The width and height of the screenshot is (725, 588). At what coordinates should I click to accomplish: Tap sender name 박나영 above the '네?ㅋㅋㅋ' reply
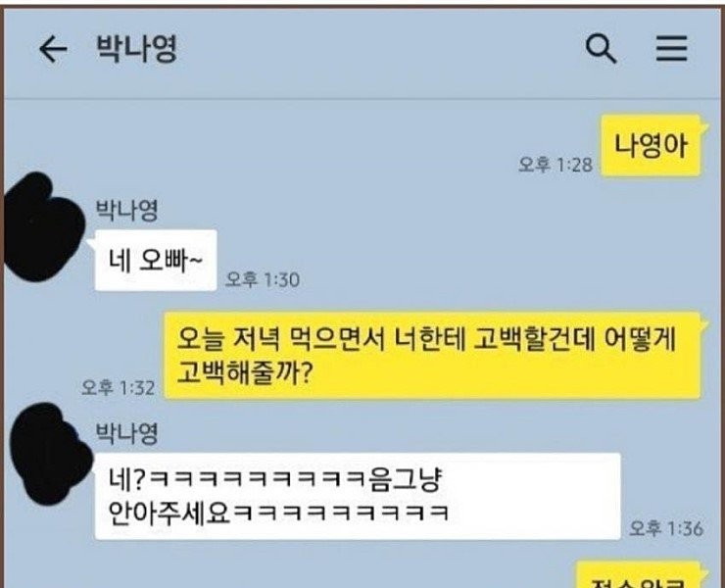(x=126, y=433)
